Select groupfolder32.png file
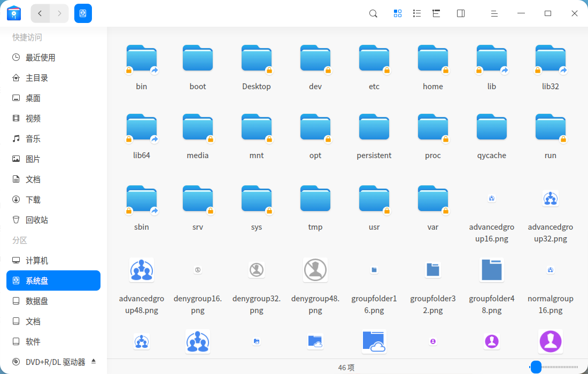Image resolution: width=588 pixels, height=374 pixels. click(x=433, y=270)
